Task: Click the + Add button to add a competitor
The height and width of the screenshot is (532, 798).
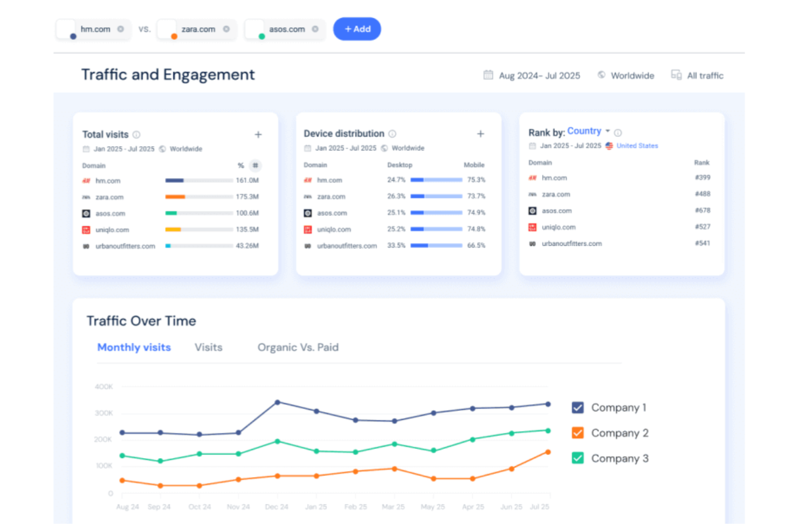Action: tap(357, 29)
